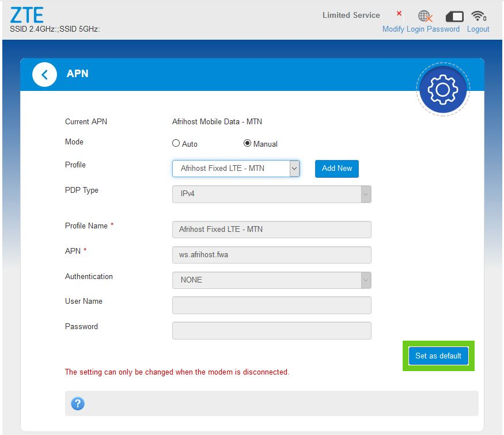Open the blue question mark help icon
504x435 pixels.
[x=78, y=403]
